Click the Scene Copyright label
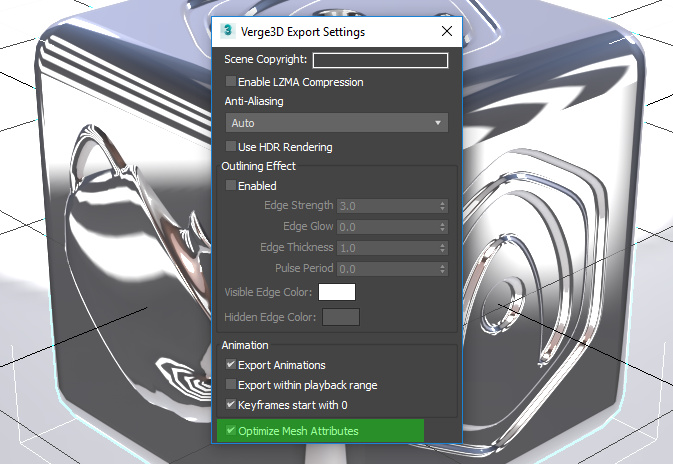Viewport: 673px width, 464px height. [266, 59]
